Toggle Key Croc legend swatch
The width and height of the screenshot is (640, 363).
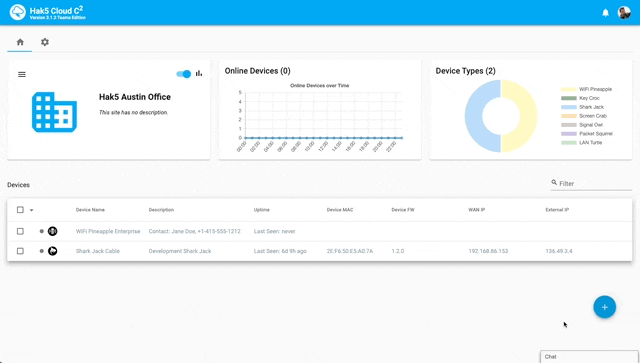(x=569, y=98)
